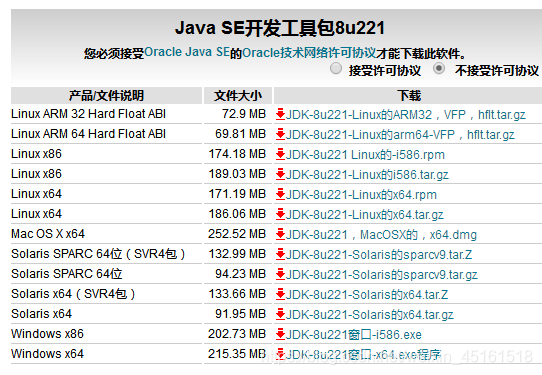Click download arrow icon for Linux x64.rpm
Screen dimensions: 542x375
click(x=280, y=194)
